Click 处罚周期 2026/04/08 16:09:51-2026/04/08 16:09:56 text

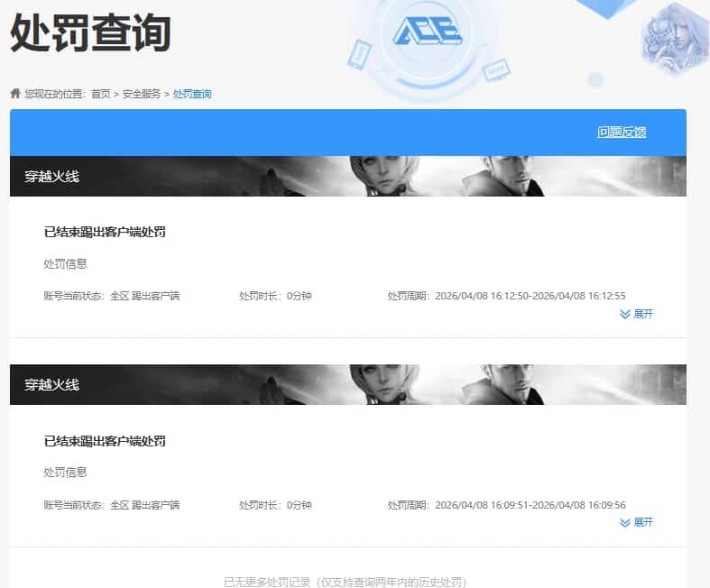pos(506,505)
